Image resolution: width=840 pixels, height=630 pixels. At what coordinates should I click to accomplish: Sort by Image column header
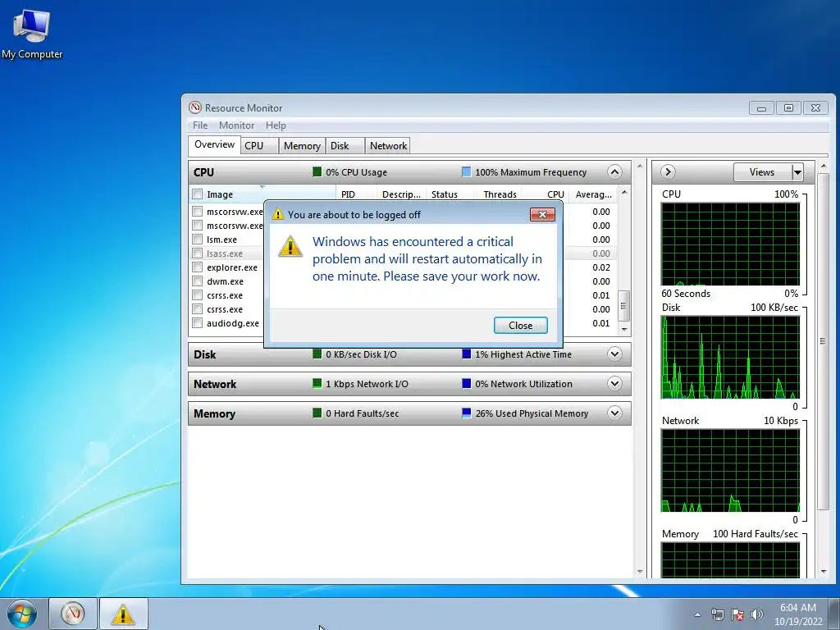(262, 194)
